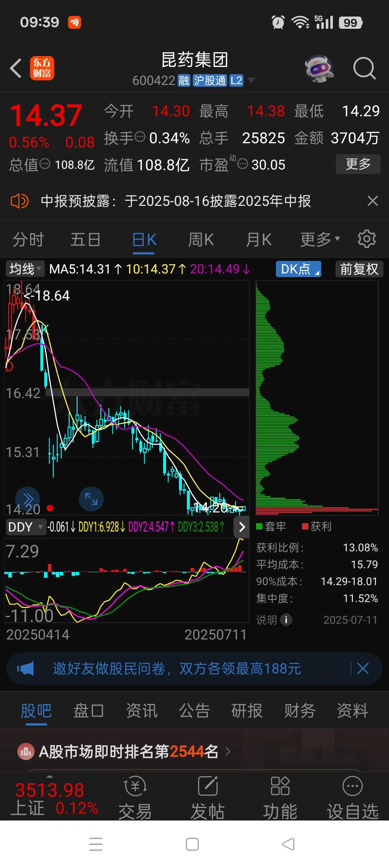
Task: Open chart settings gear icon
Action: point(367,239)
